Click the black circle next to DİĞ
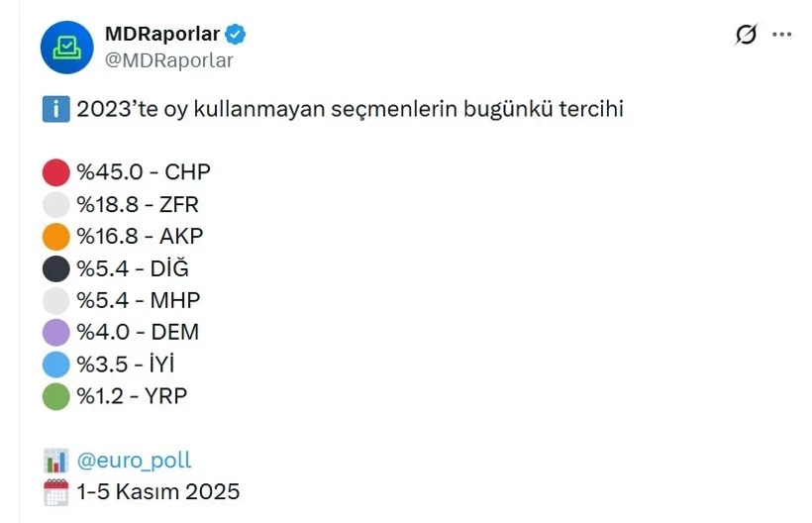Viewport: 812px width, 523px height. [56, 268]
